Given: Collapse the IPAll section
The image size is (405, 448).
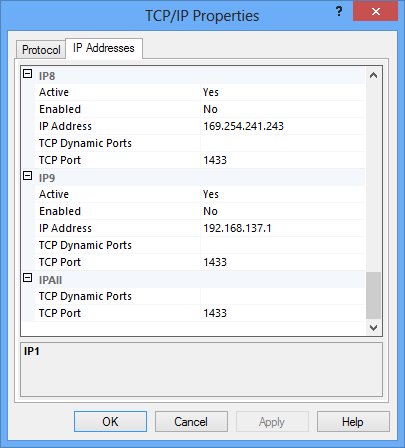Looking at the screenshot, I should coord(28,278).
